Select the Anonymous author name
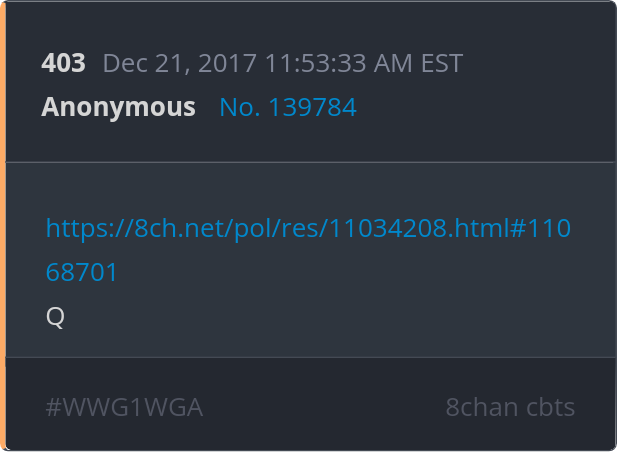 [118, 107]
